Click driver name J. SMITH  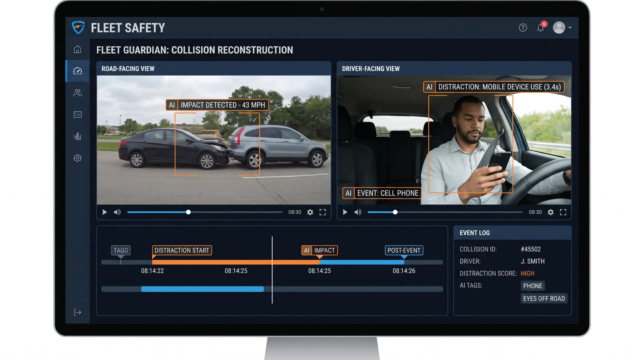[533, 261]
